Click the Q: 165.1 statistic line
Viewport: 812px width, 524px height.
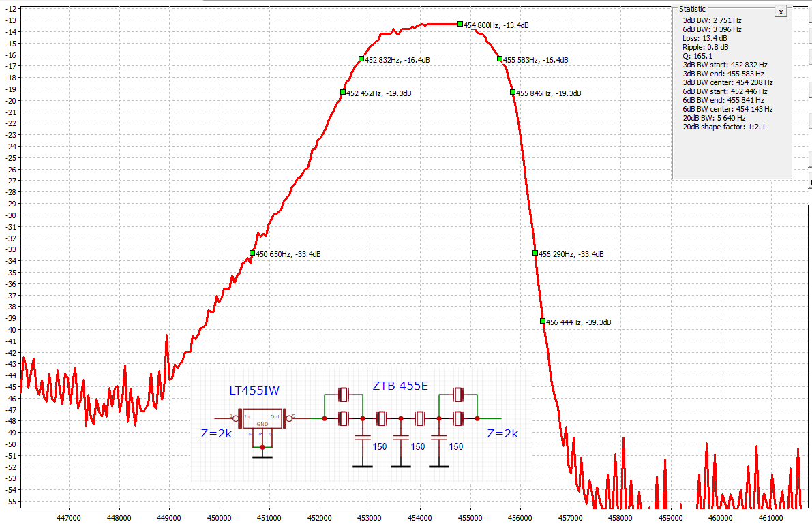(697, 56)
